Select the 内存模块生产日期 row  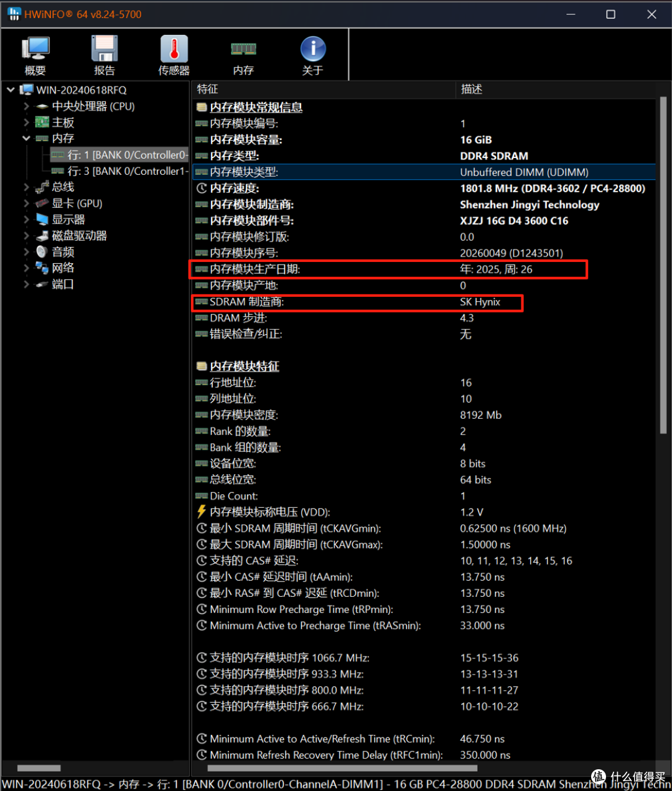424,269
